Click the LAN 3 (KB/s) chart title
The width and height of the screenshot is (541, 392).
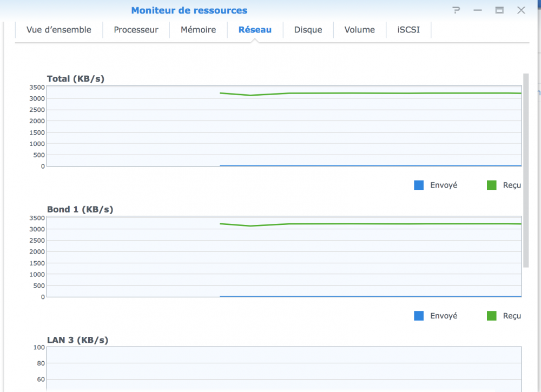(x=77, y=340)
